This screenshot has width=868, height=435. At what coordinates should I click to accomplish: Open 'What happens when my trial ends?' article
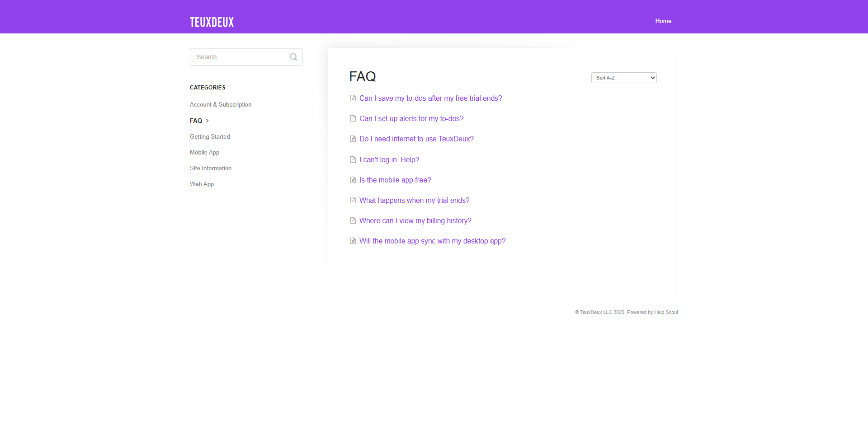[x=414, y=200]
